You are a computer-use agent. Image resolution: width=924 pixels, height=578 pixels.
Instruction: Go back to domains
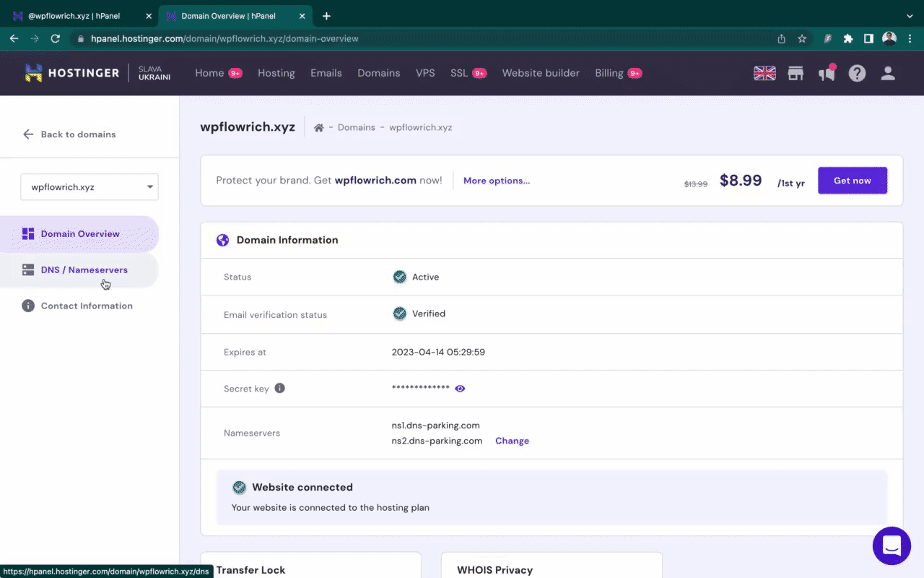(x=69, y=134)
